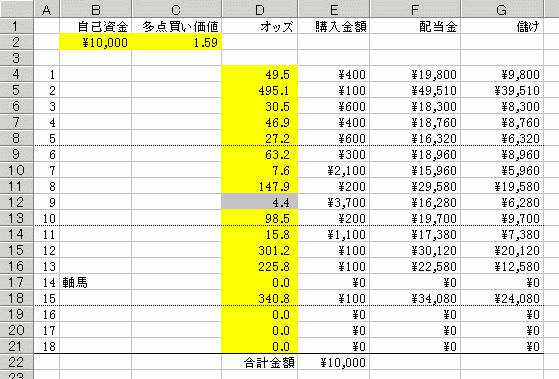Screen dimensions: 559x379
Task: Click the 配当金 header cell
Action: 415,26
